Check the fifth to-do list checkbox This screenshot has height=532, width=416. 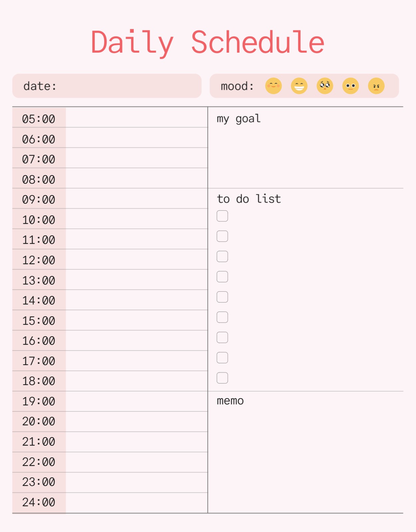pyautogui.click(x=222, y=297)
